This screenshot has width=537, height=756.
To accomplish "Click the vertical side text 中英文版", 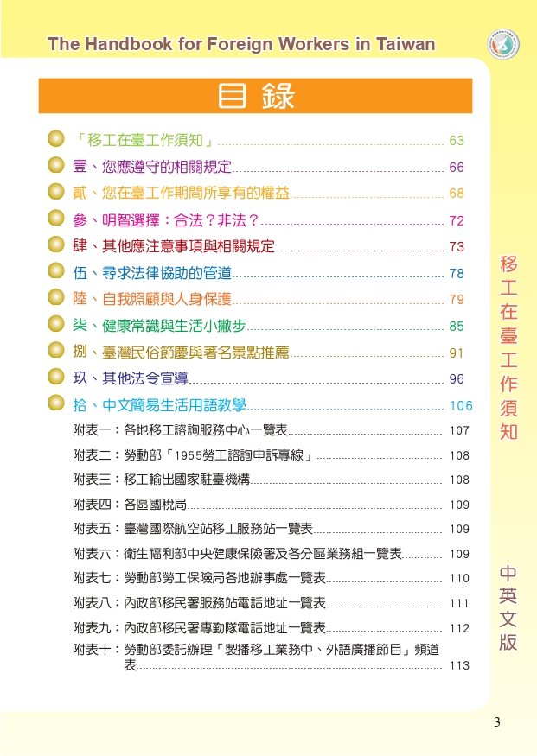I will (508, 607).
